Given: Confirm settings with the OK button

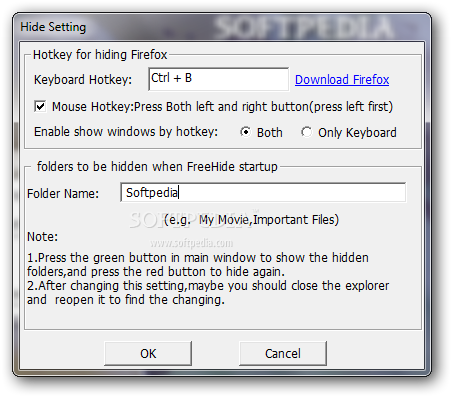Looking at the screenshot, I should pyautogui.click(x=148, y=353).
